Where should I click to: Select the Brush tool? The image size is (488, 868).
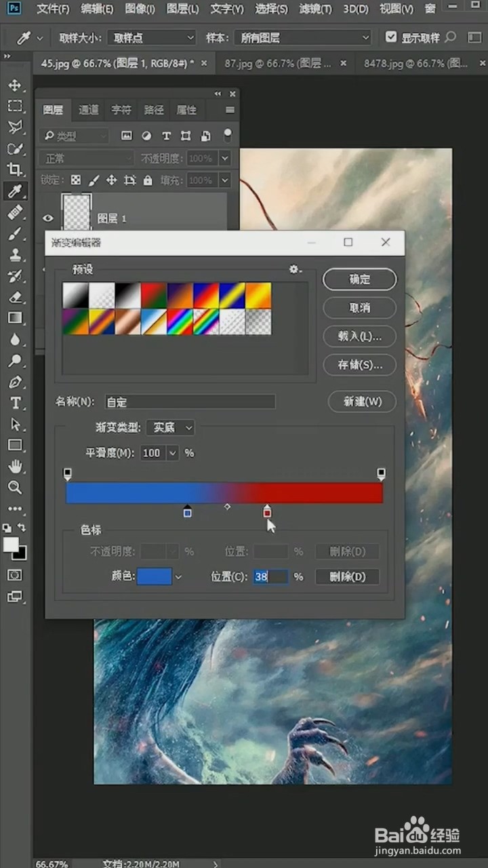[15, 234]
